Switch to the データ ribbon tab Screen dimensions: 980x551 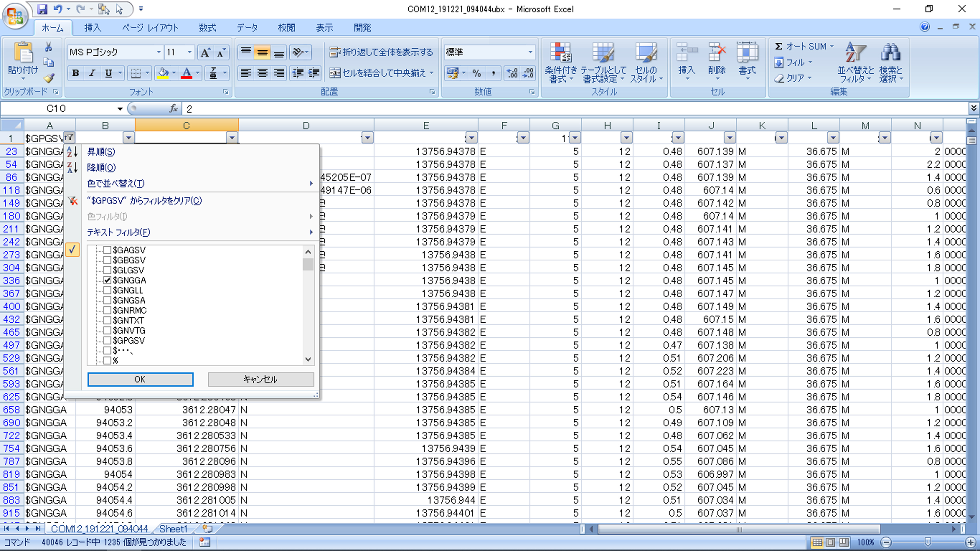click(x=247, y=28)
